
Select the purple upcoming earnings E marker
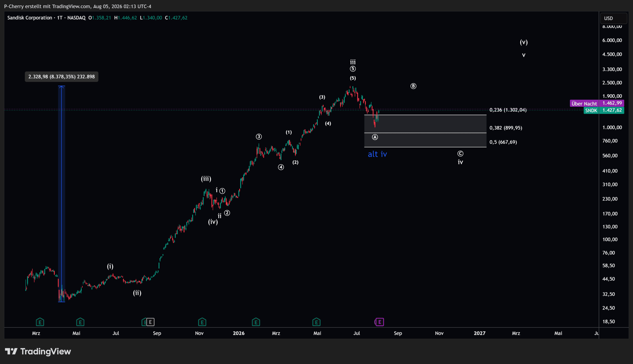coord(380,322)
